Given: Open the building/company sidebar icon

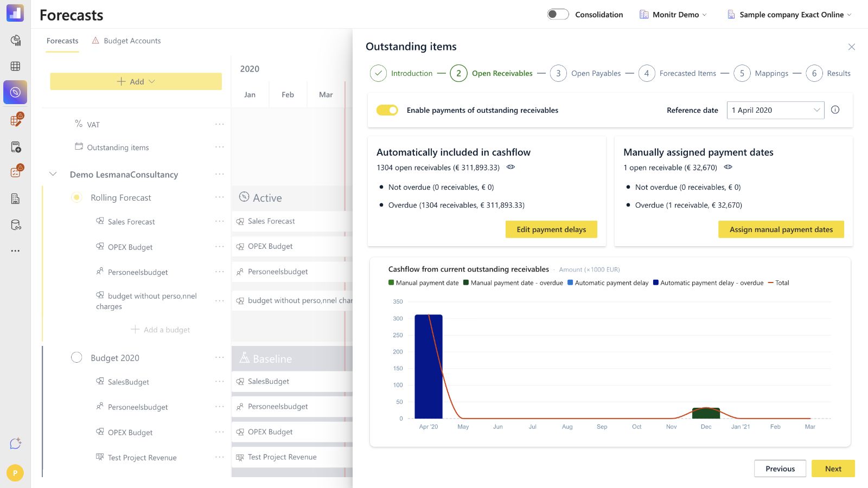Looking at the screenshot, I should (15, 198).
